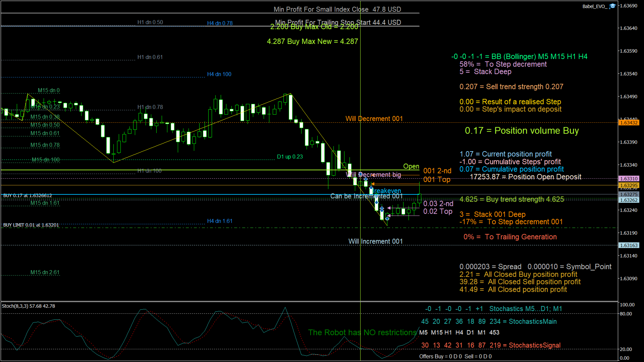This screenshot has width=644, height=362.
Task: Click the pink arrow beside 0.02 Top
Action: click(389, 216)
